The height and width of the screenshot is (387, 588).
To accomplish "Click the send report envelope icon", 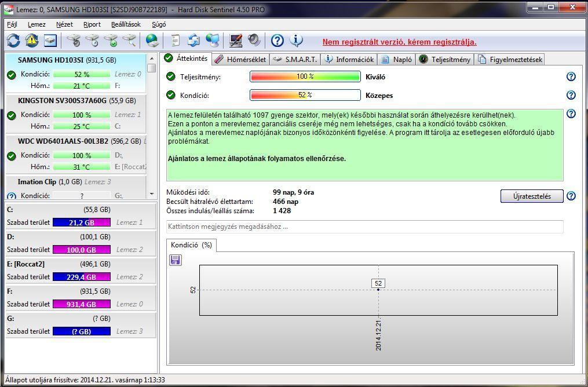I will click(x=193, y=41).
